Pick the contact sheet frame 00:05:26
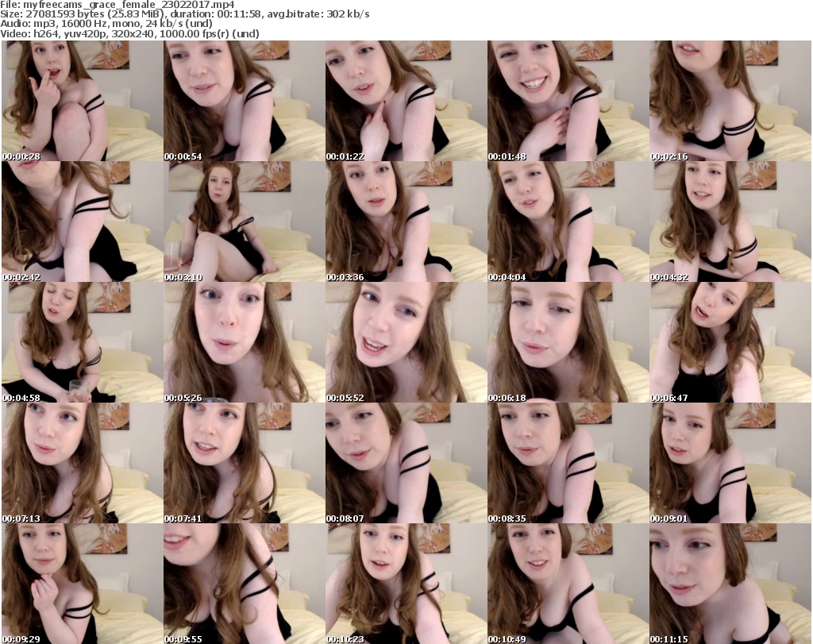 245,343
